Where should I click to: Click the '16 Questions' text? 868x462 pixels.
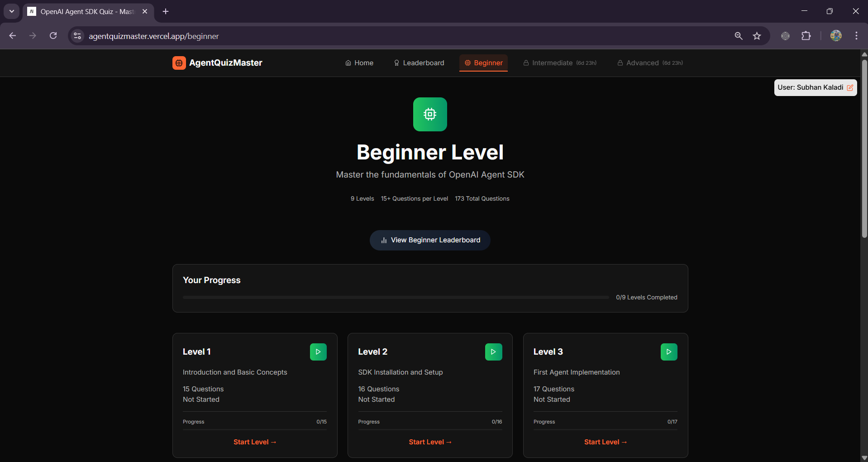point(379,389)
